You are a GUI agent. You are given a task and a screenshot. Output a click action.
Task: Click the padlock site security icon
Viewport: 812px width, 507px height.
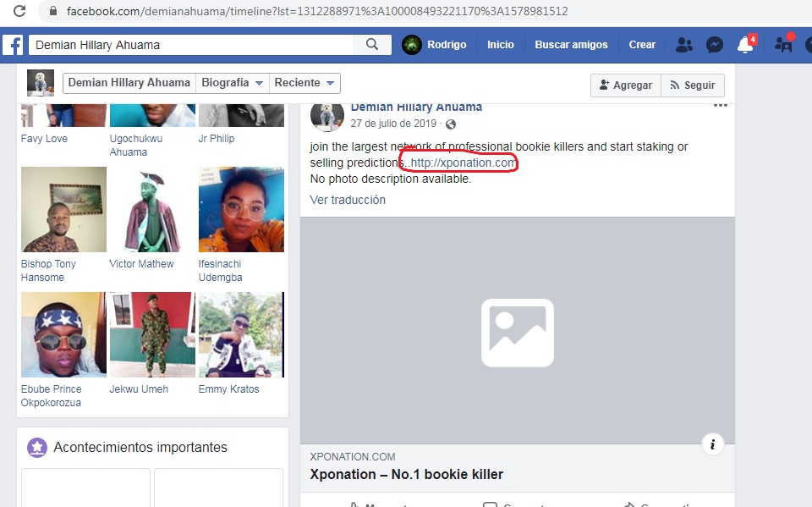coord(52,11)
